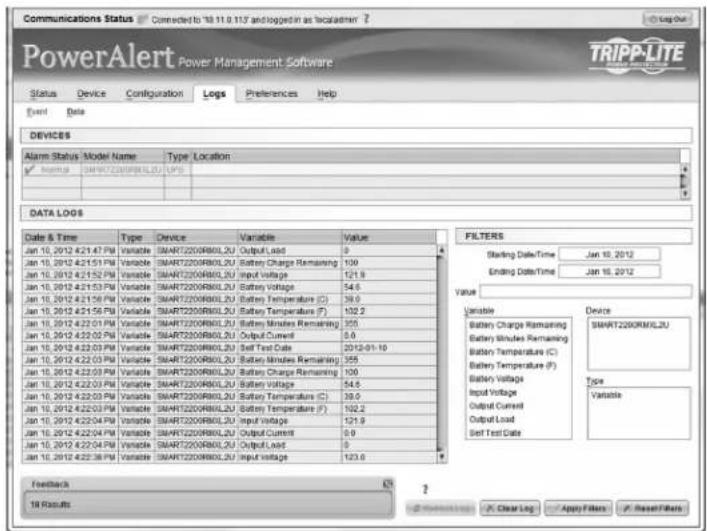Open the Ending Date/Time field

coord(609,271)
